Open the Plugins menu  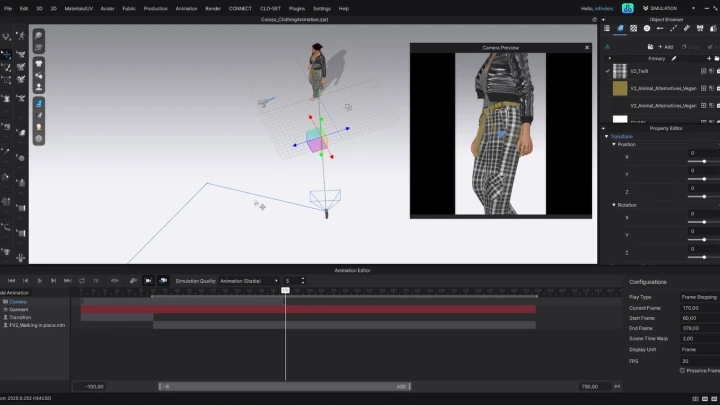coord(297,8)
